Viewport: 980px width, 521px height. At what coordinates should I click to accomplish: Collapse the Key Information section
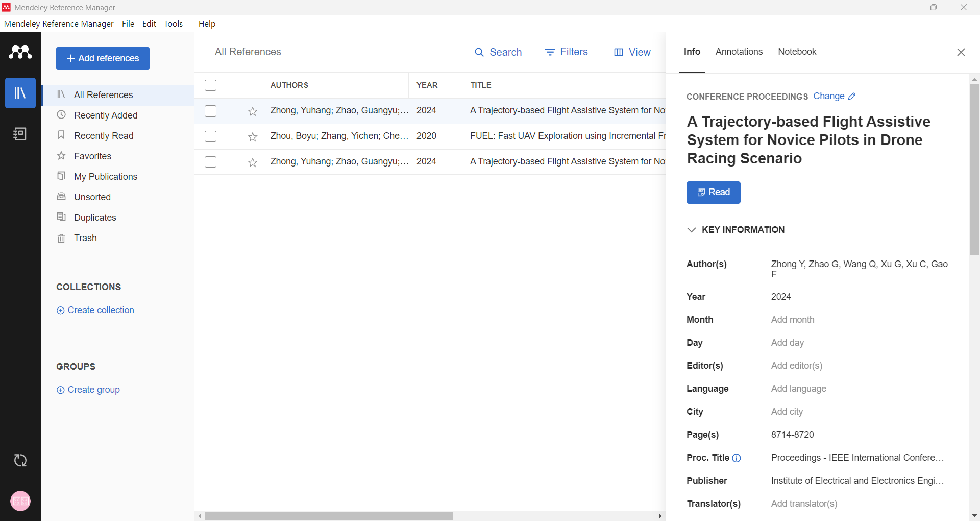[x=692, y=230]
